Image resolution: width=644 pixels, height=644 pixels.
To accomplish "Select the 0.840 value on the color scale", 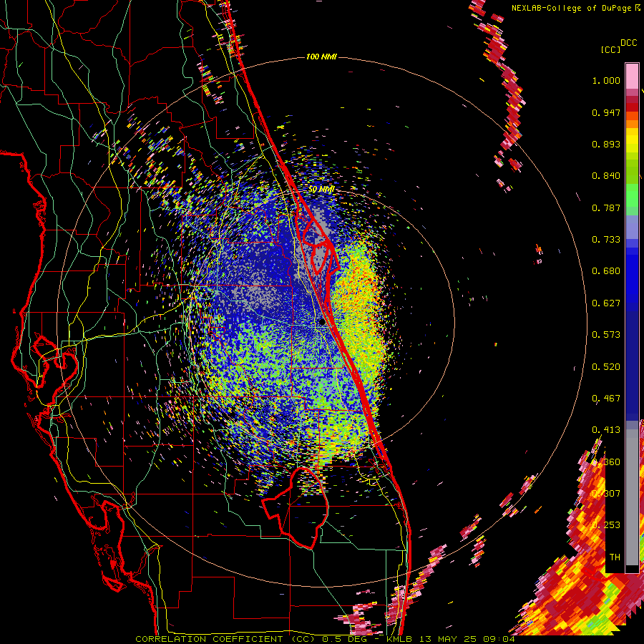I will click(x=606, y=176).
